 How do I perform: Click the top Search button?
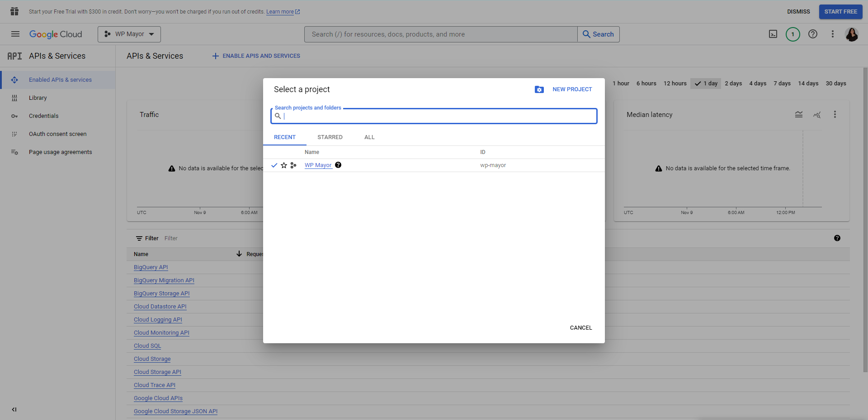[598, 34]
